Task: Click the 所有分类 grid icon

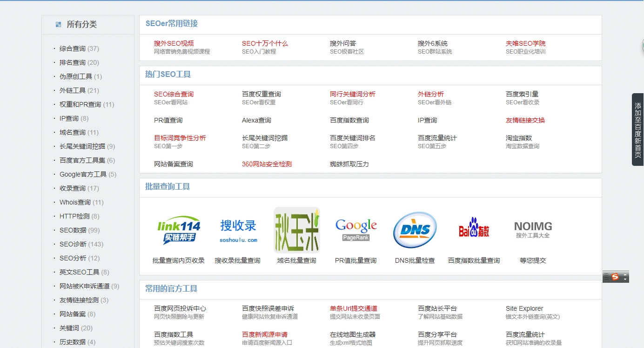Action: click(x=59, y=24)
